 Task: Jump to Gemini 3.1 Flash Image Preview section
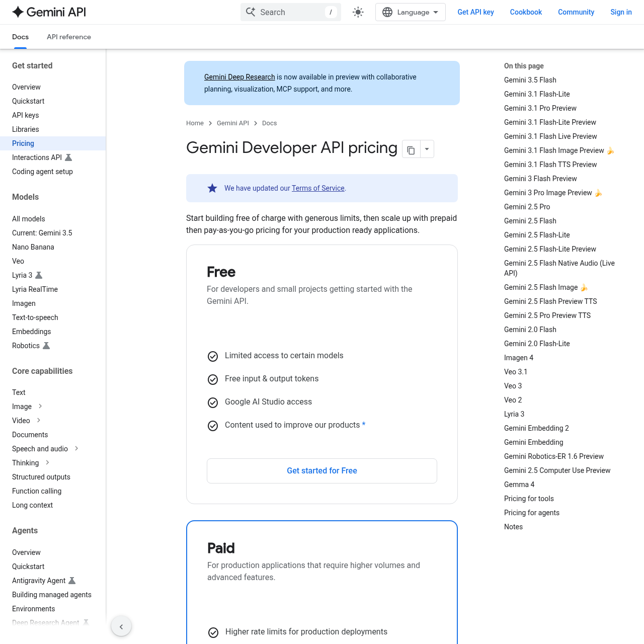point(559,150)
